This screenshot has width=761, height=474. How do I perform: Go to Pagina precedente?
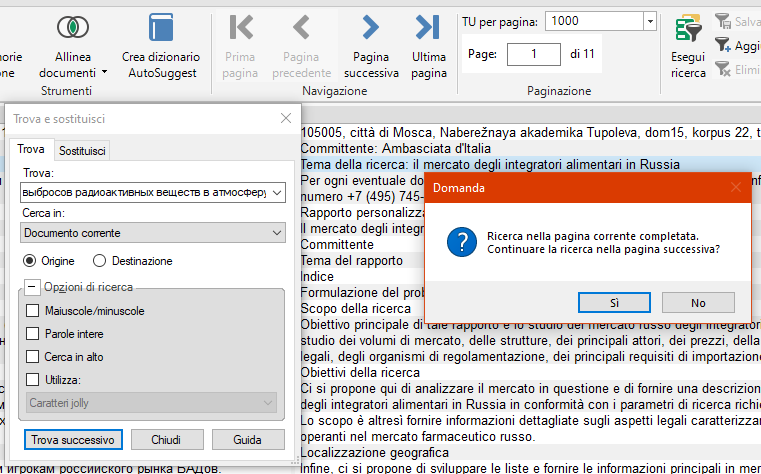click(301, 47)
